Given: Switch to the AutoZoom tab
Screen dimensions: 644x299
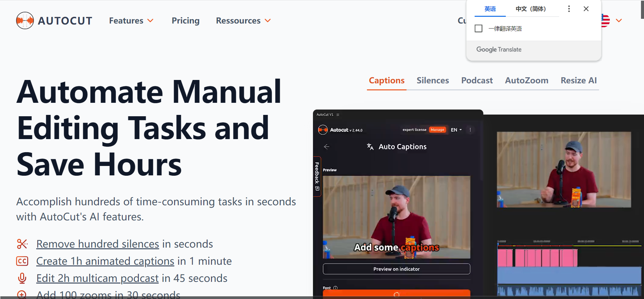Looking at the screenshot, I should point(527,81).
